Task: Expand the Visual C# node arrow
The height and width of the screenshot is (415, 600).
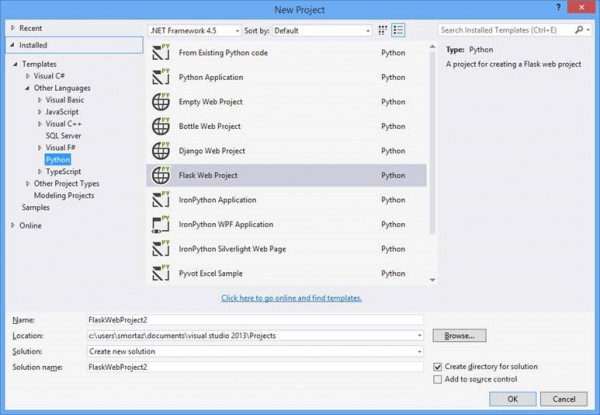Action: click(x=28, y=76)
